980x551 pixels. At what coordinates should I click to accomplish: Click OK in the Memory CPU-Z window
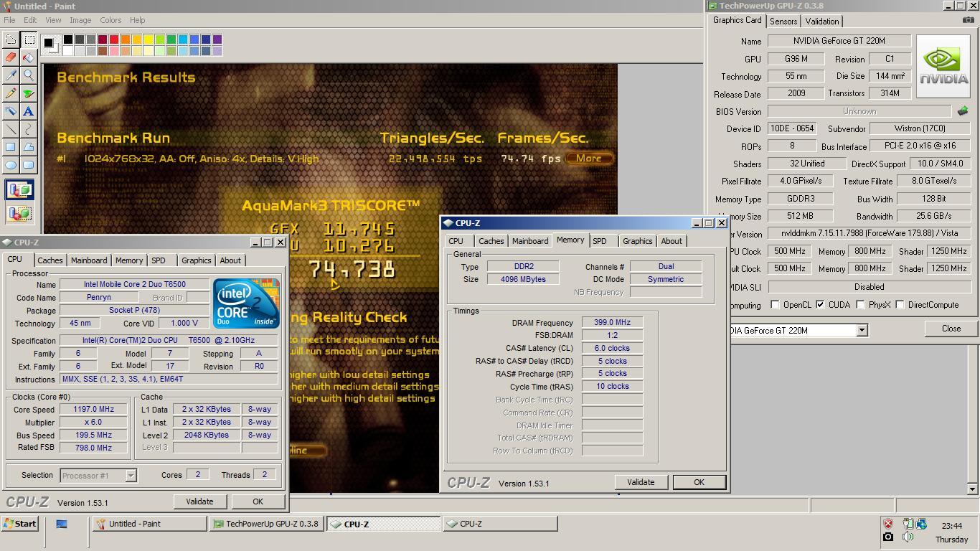pyautogui.click(x=699, y=482)
